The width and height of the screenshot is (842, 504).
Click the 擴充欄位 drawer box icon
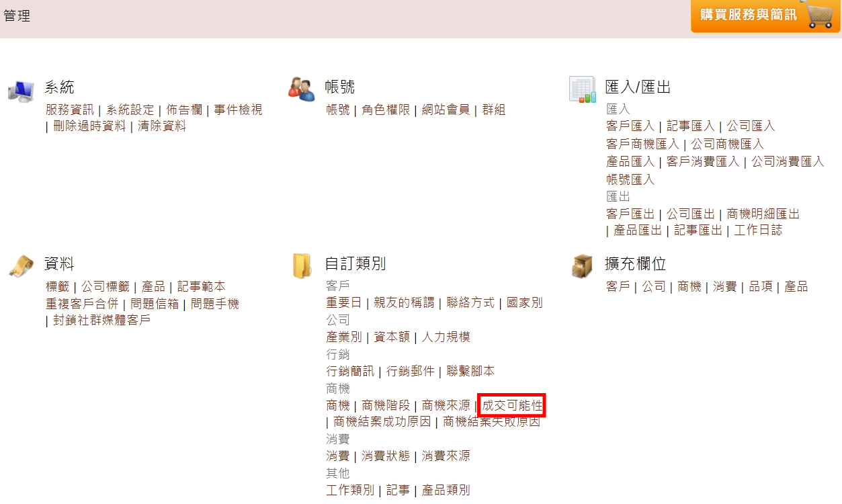[x=582, y=265]
